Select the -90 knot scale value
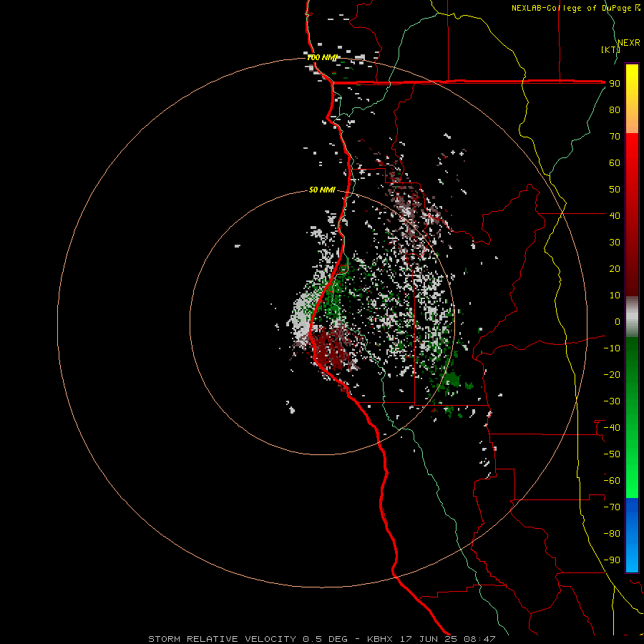Viewport: 644px width, 644px height. tap(612, 560)
